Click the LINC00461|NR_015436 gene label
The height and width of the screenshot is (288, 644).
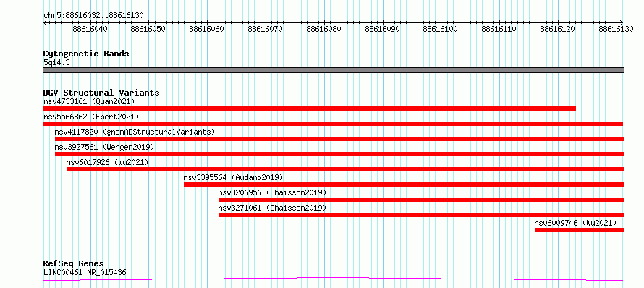coord(85,272)
